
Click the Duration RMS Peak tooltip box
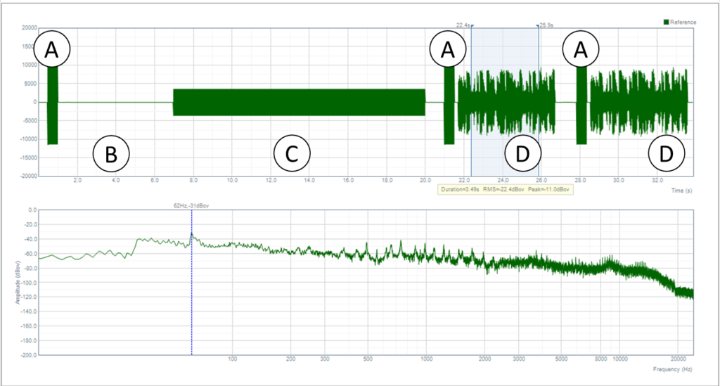coord(505,189)
